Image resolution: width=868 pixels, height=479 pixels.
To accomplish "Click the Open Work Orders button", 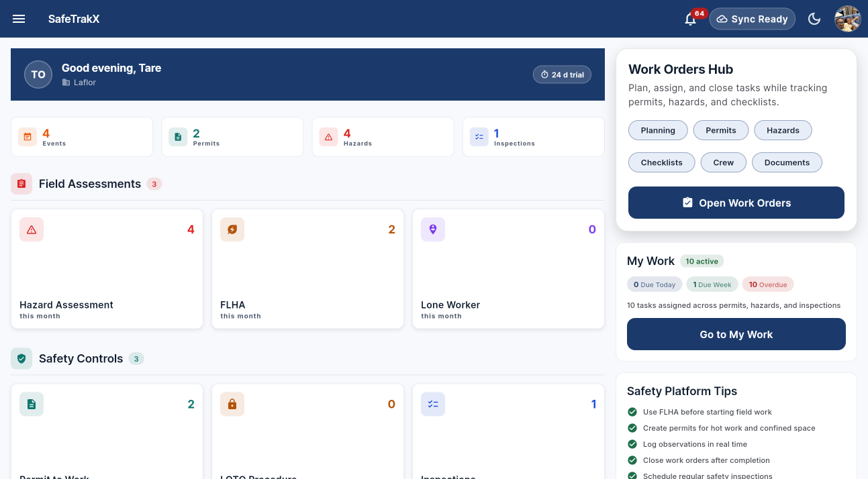I will tap(736, 203).
